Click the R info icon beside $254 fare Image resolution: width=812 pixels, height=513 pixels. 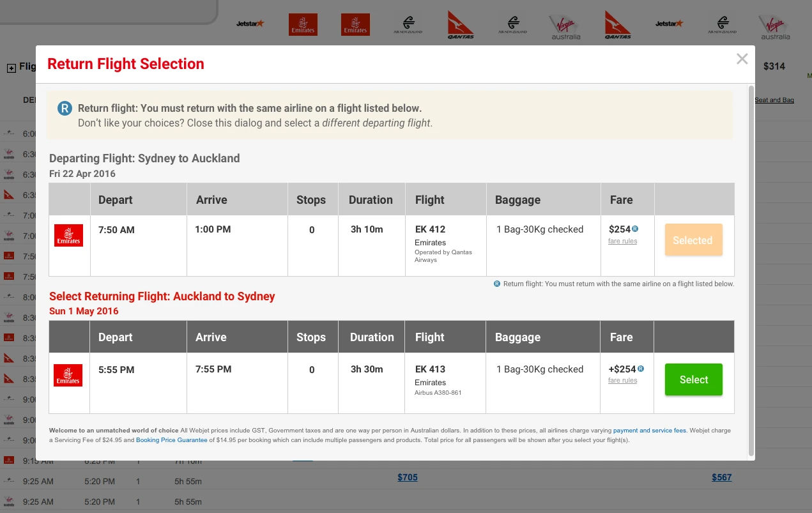pyautogui.click(x=635, y=229)
